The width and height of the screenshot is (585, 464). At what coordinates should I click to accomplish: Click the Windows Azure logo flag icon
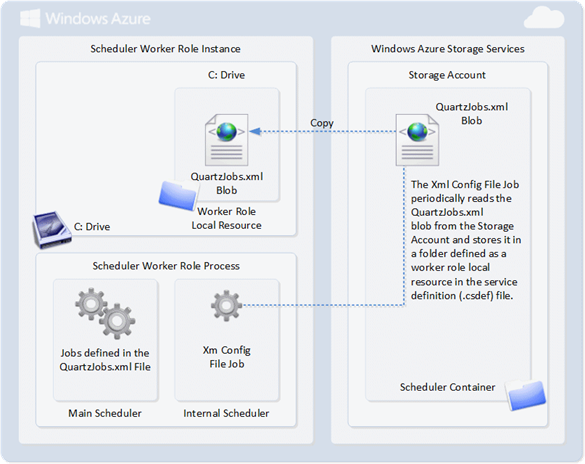(x=30, y=18)
